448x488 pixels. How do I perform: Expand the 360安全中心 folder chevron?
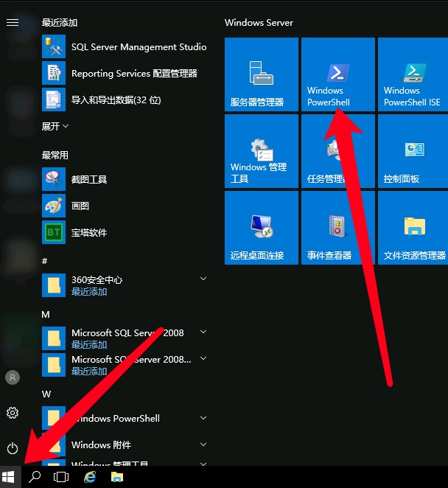click(203, 279)
